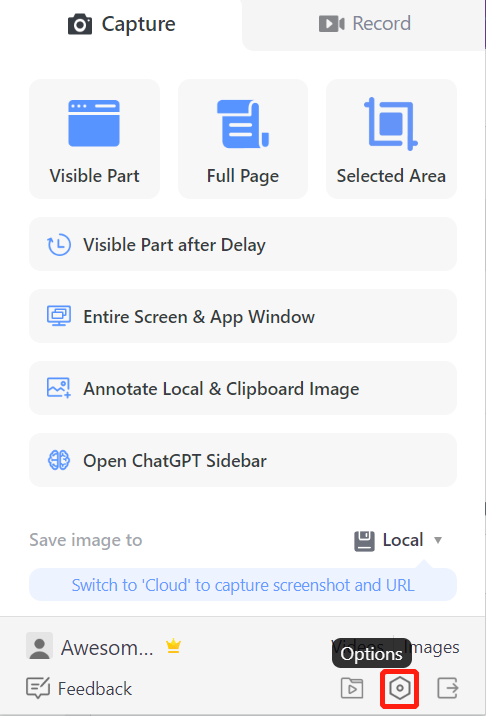This screenshot has height=716, width=486.
Task: Click Switch to 'Cloud' link
Action: [x=243, y=585]
